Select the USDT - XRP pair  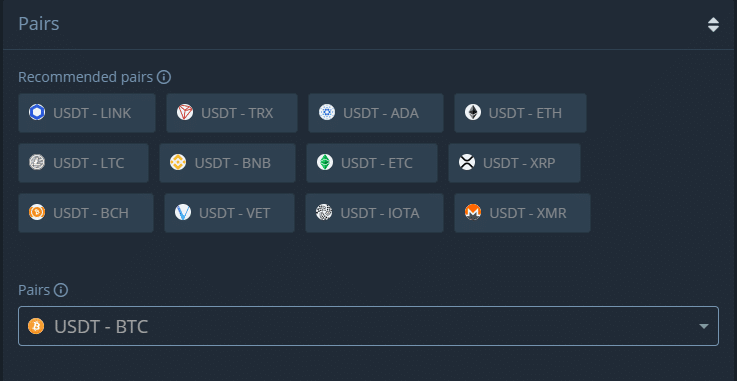(514, 163)
